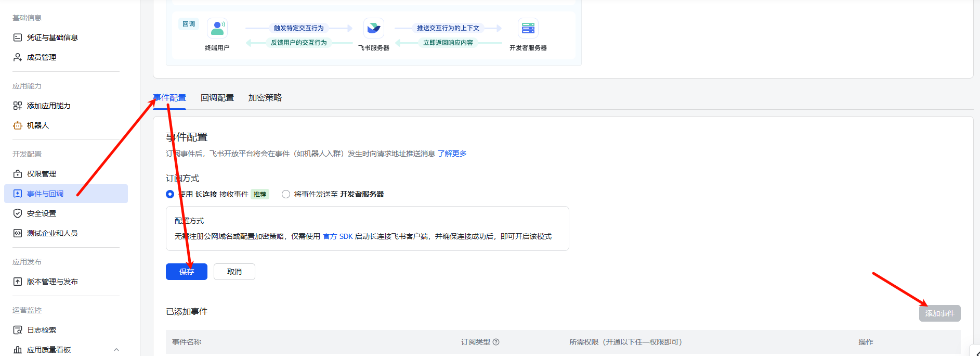The height and width of the screenshot is (356, 980).
Task: Click the 版本管理与发布 upload icon
Action: [x=18, y=282]
